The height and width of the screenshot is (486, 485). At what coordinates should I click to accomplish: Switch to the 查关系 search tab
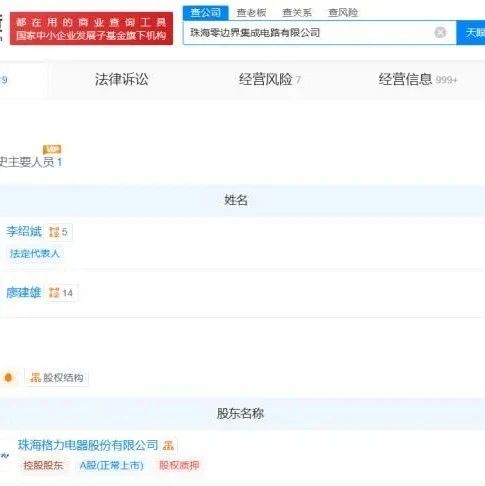(297, 13)
